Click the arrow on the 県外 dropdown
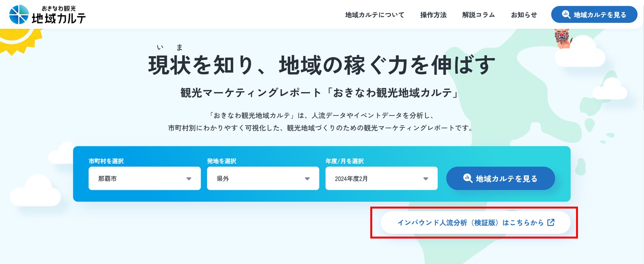The width and height of the screenshot is (644, 264). click(x=307, y=179)
